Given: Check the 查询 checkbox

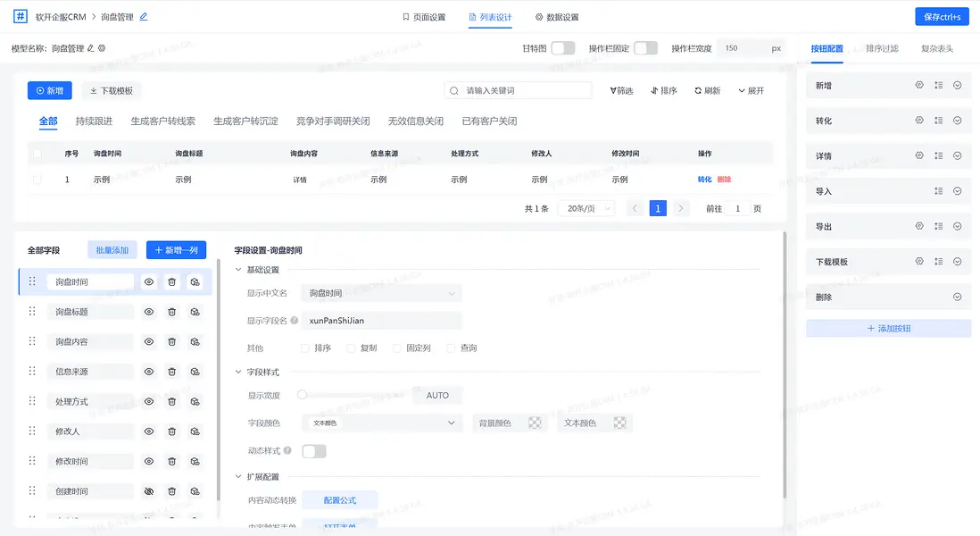Looking at the screenshot, I should tap(451, 348).
